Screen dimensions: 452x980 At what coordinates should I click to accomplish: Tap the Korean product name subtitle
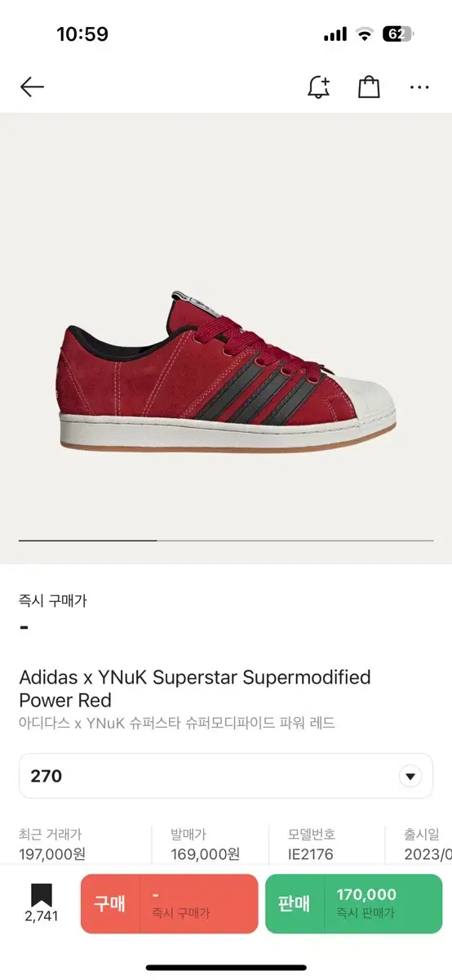[x=177, y=723]
